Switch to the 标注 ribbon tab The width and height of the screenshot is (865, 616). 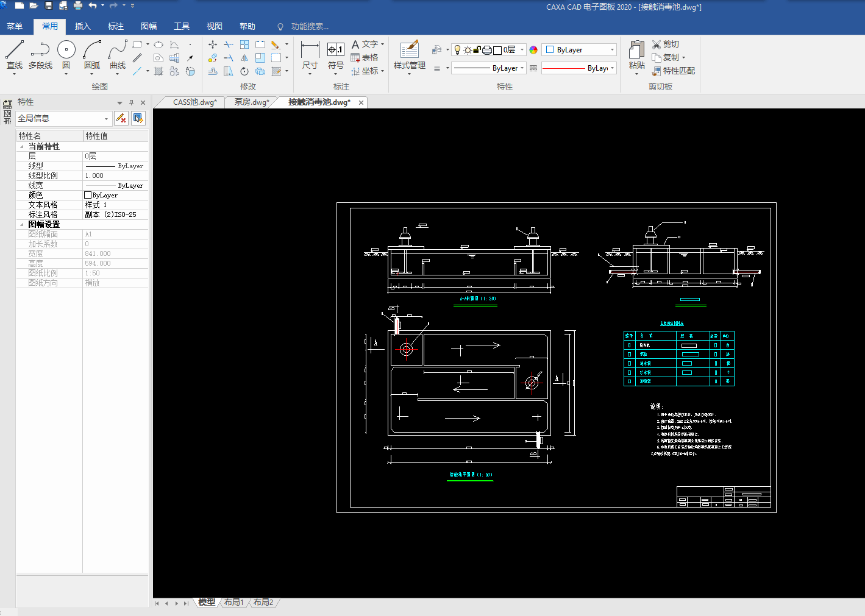click(x=116, y=26)
